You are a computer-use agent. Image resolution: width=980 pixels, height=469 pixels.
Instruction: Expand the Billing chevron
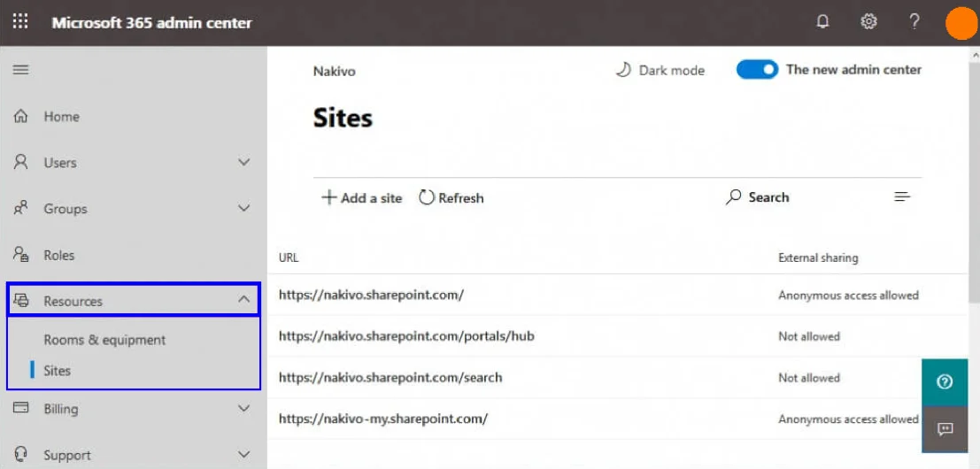tap(243, 409)
